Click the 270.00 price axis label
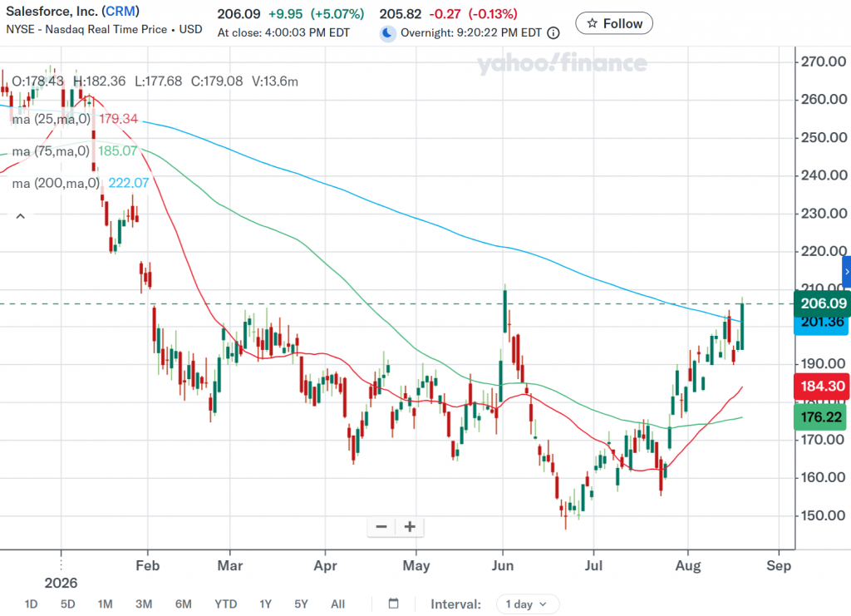851x616 pixels. 824,62
